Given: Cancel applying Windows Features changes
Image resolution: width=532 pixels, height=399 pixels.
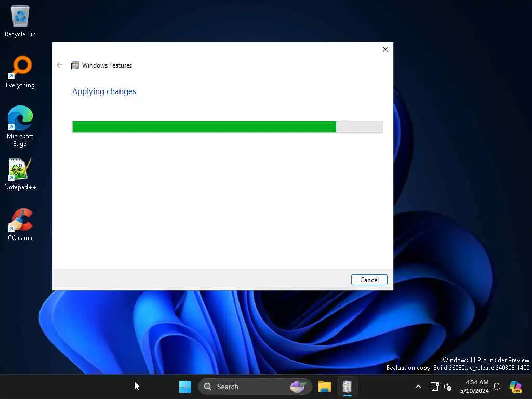Looking at the screenshot, I should click(x=369, y=280).
